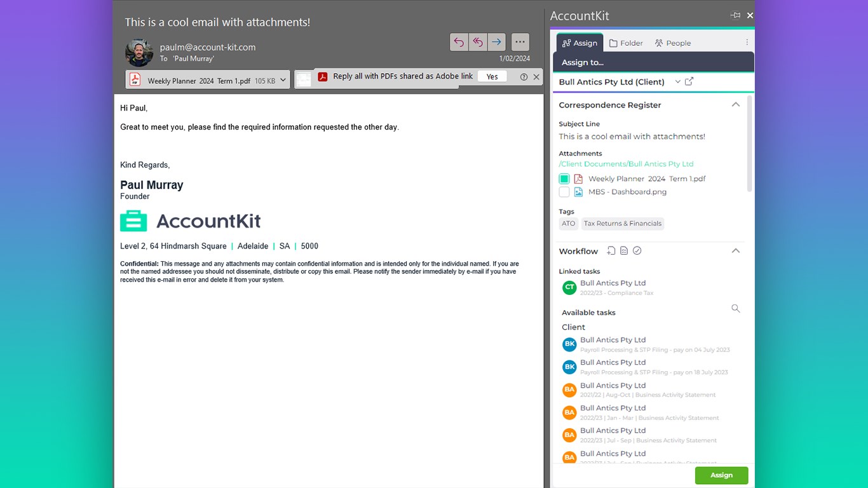868x488 pixels.
Task: Search available tasks with magnifier icon
Action: (736, 309)
